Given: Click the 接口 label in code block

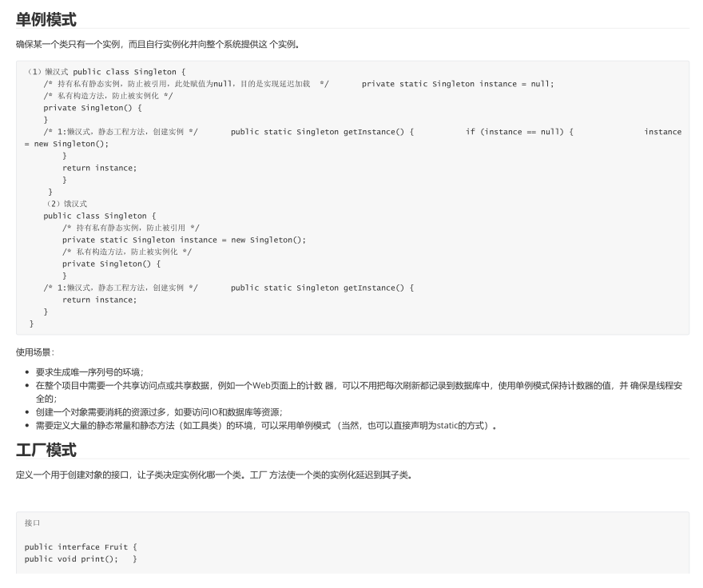Looking at the screenshot, I should click(x=32, y=523).
